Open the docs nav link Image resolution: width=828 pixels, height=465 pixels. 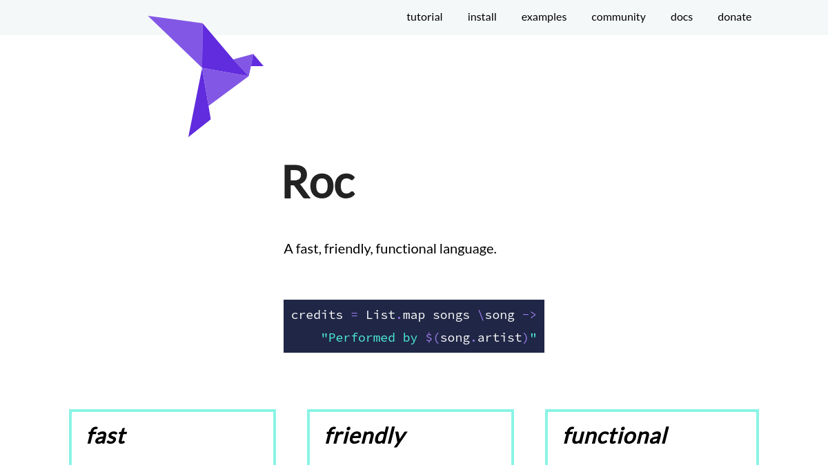(681, 17)
